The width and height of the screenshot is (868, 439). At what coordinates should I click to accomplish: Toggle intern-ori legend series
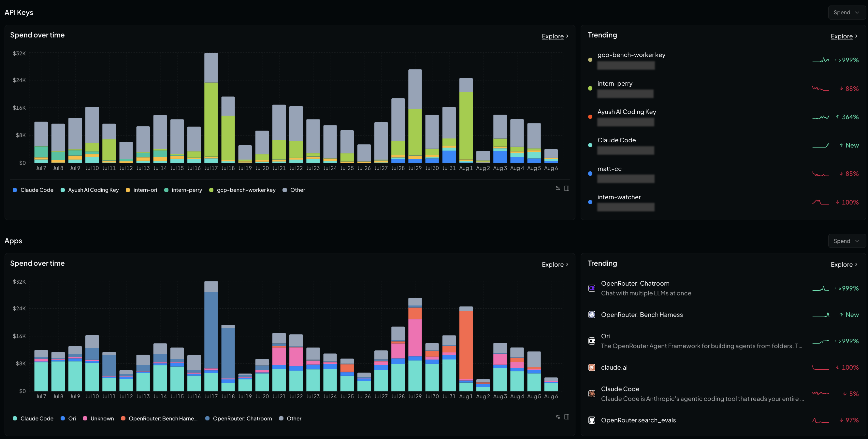click(141, 190)
